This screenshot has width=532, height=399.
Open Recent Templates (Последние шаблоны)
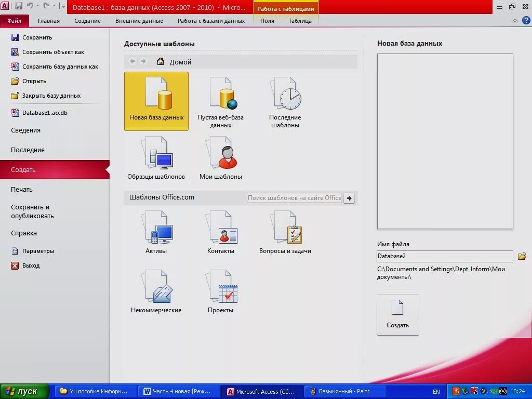pyautogui.click(x=285, y=101)
